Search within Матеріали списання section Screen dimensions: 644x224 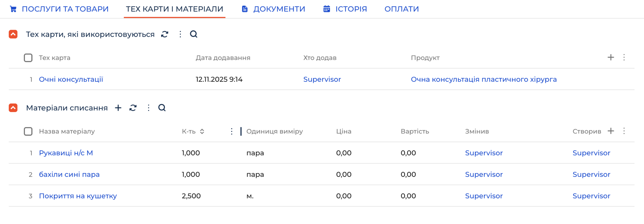[x=162, y=108]
